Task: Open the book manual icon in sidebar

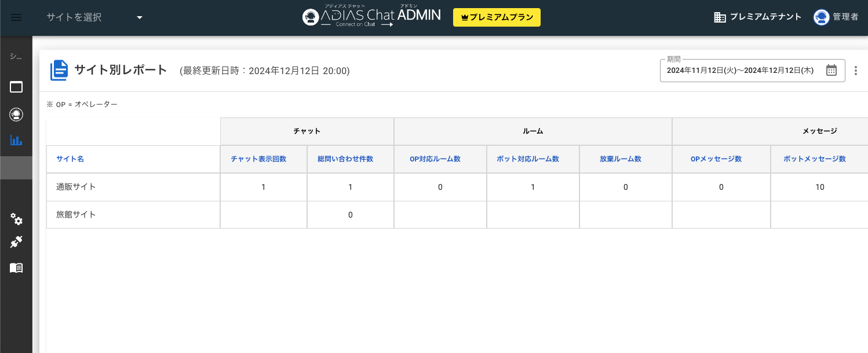Action: point(16,268)
